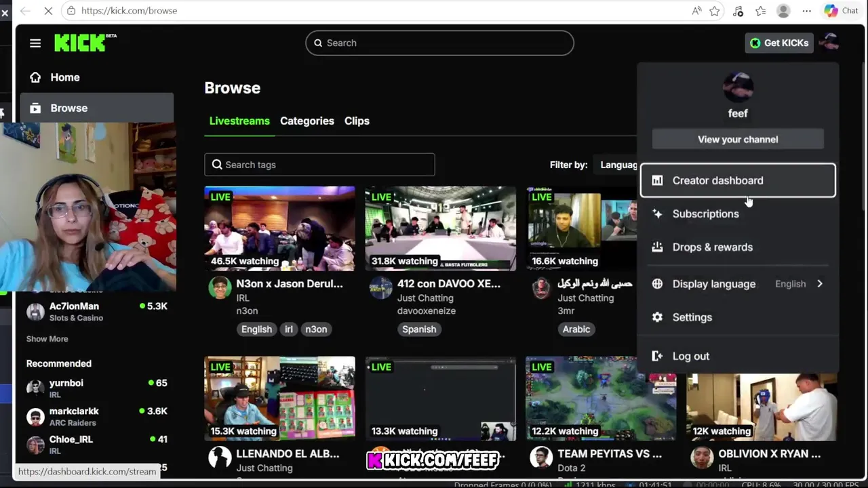The image size is (868, 488).
Task: Click the Subscriptions sparkle icon
Action: tap(657, 213)
